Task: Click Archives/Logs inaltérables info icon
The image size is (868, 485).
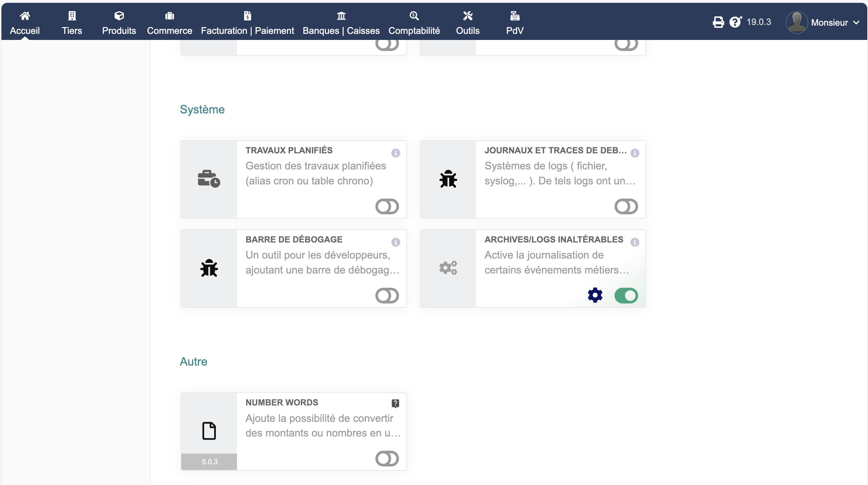Action: coord(635,242)
